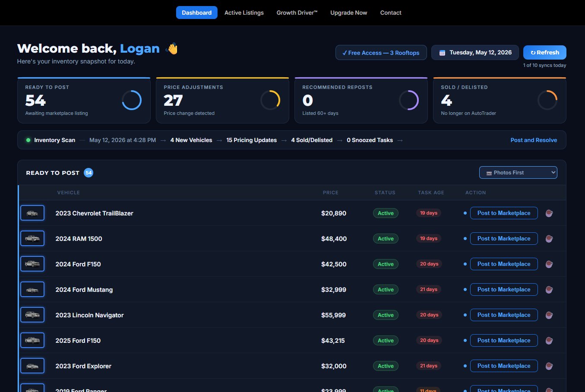
Task: Open the 2023 Ford Explorer vehicle photo
Action: pyautogui.click(x=32, y=366)
